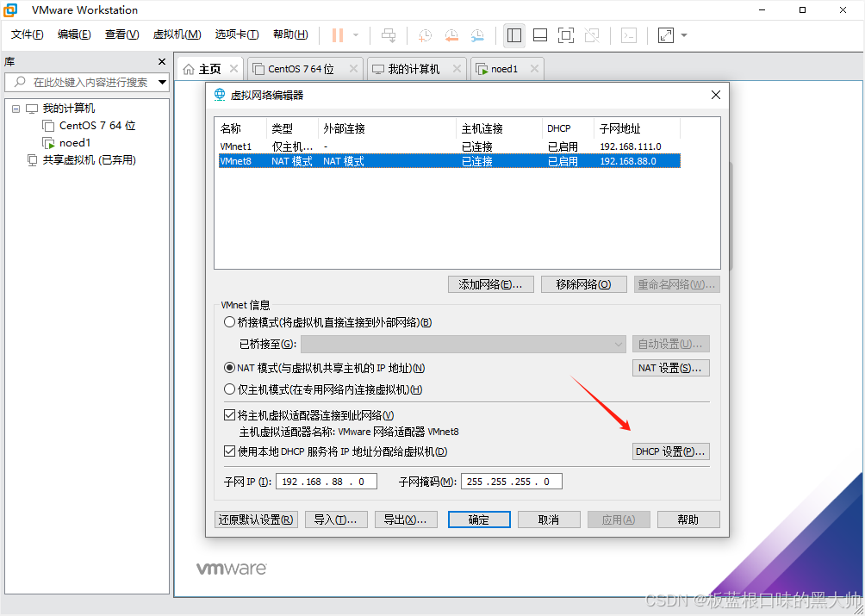865x616 pixels.
Task: Open the pause button dropdown arrow
Action: (356, 35)
